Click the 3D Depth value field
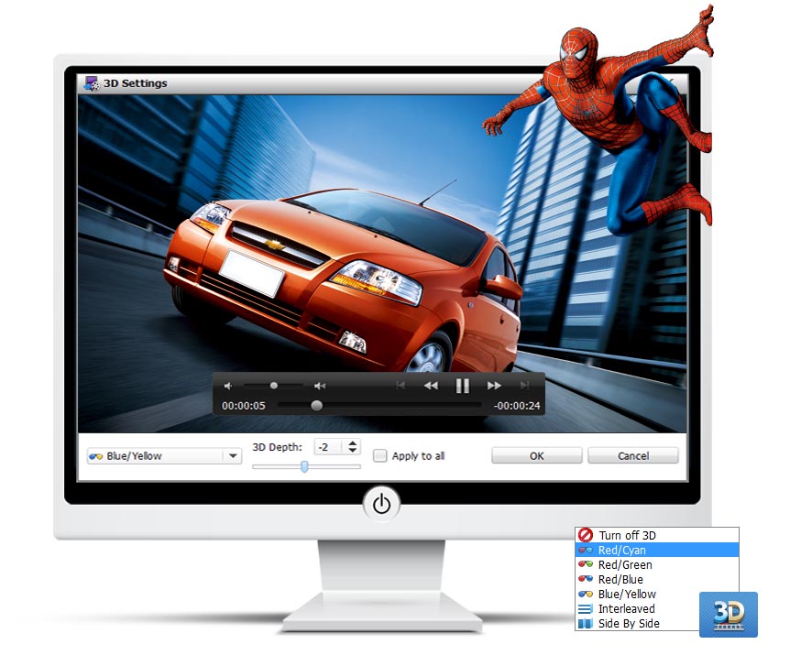This screenshot has height=655, width=812. click(x=329, y=447)
